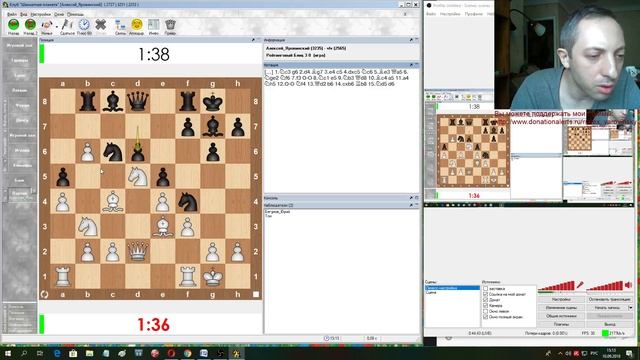
Task: Open Chrome from the taskbar
Action: pos(187,353)
